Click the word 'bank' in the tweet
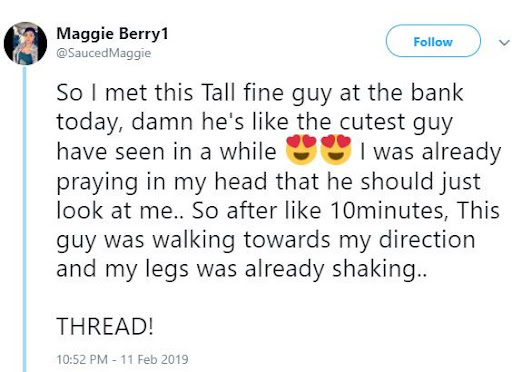Viewport: 512px width, 372px height. [437, 92]
